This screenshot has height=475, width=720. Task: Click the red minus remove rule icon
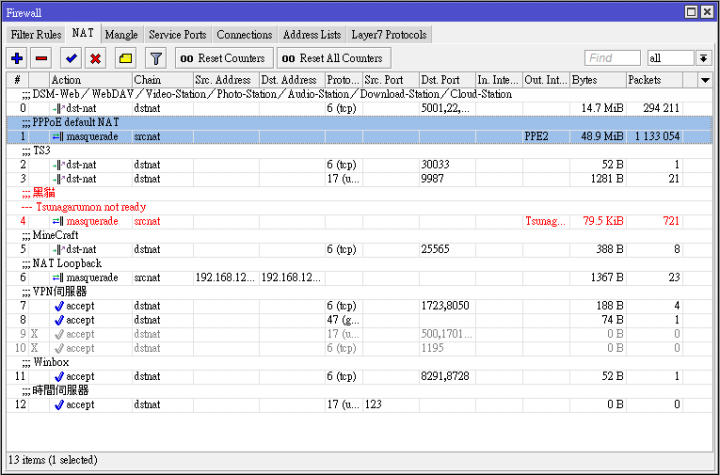[41, 58]
